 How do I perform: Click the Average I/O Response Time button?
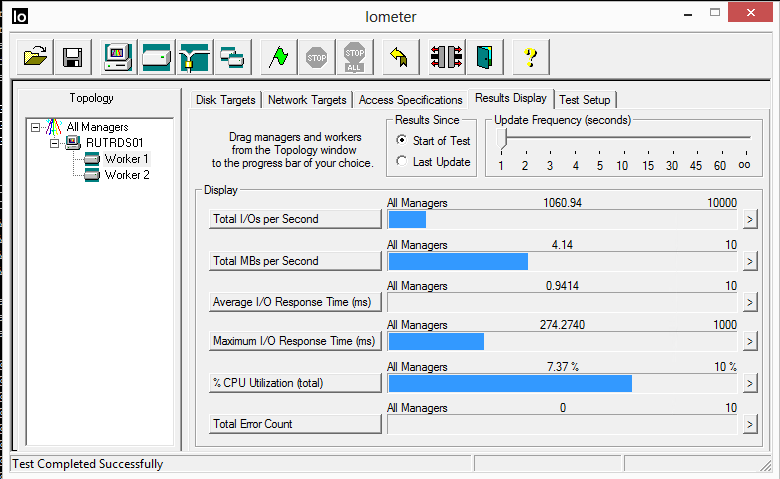[295, 302]
